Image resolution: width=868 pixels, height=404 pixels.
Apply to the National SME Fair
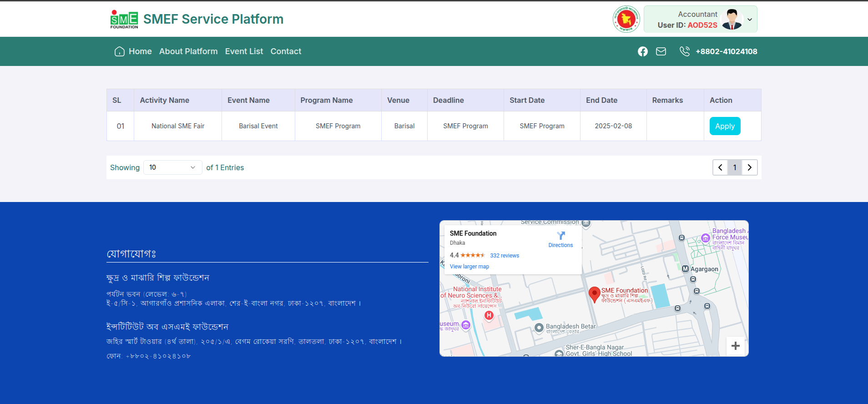(x=725, y=126)
